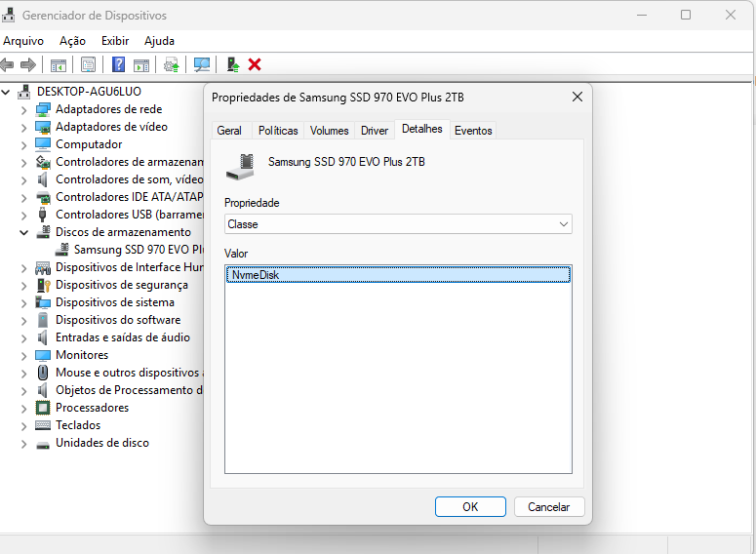Switch to the Driver tab

[375, 130]
